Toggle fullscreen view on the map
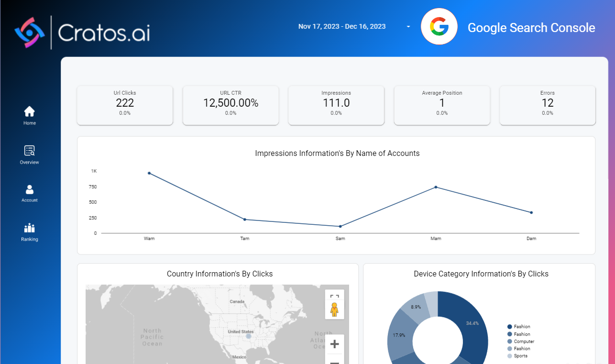 coord(334,297)
